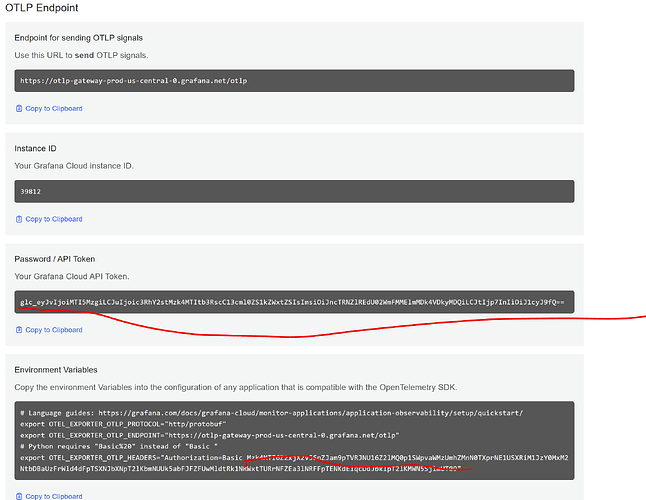Click 'Your Grafana Cloud API Token.' description
The image size is (646, 500).
click(x=72, y=276)
